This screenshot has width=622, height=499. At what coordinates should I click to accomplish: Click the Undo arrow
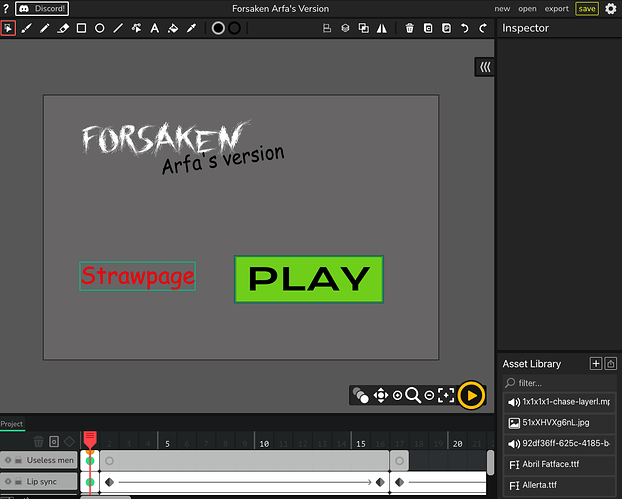(465, 28)
